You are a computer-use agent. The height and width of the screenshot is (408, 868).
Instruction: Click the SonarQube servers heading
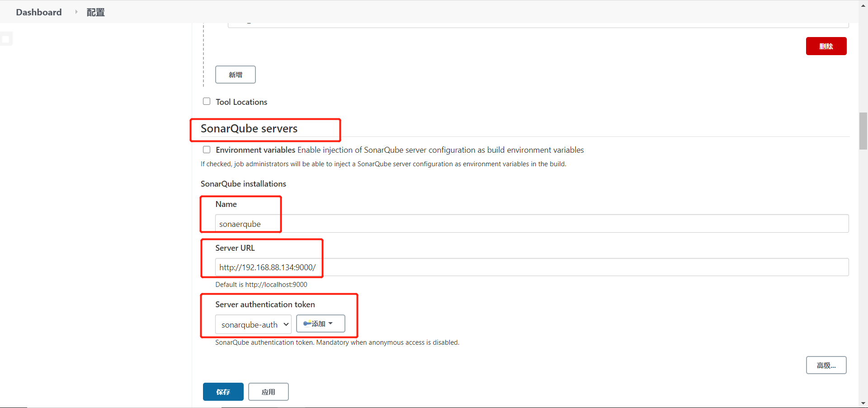tap(249, 129)
